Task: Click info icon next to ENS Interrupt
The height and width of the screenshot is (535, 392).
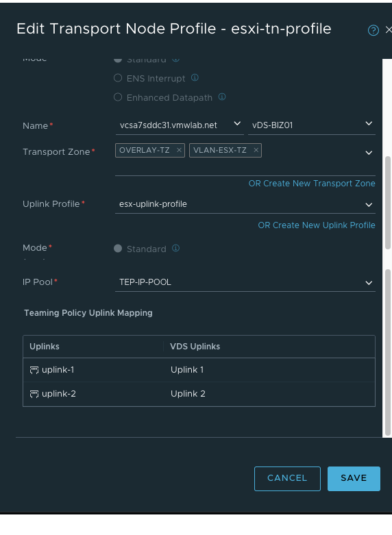Action: click(195, 77)
